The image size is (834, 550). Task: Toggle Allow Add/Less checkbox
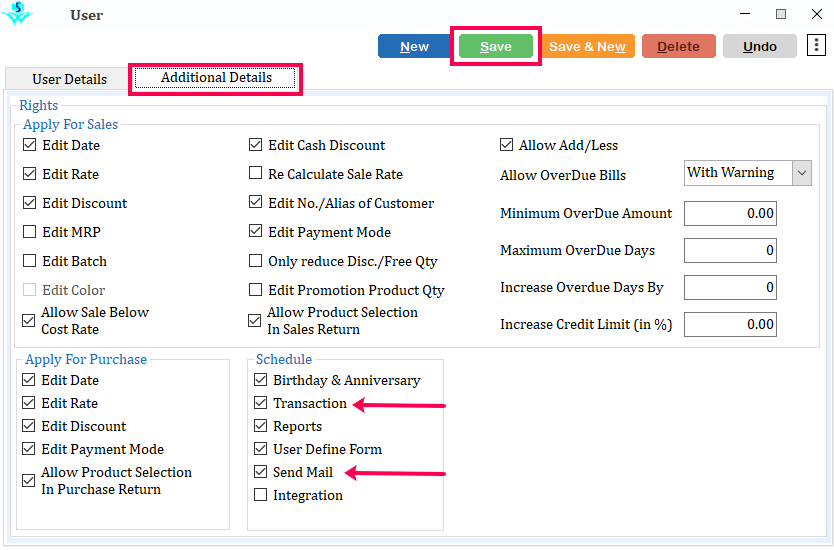(506, 145)
